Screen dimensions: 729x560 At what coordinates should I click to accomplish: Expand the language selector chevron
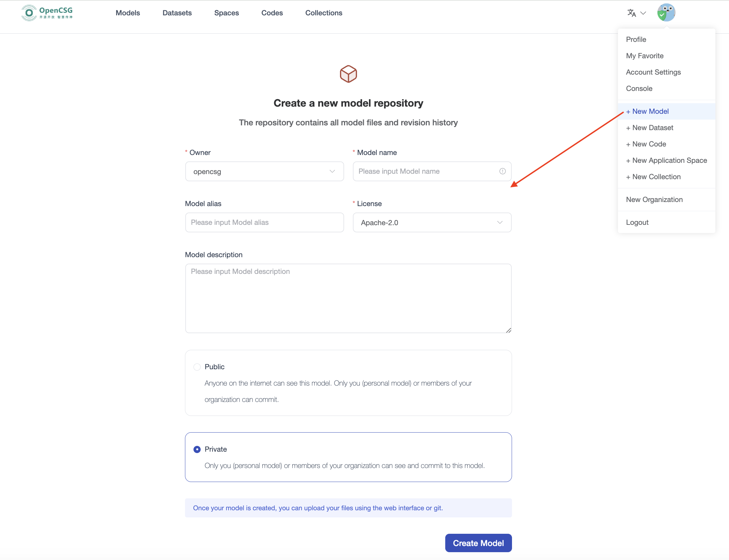coord(643,13)
